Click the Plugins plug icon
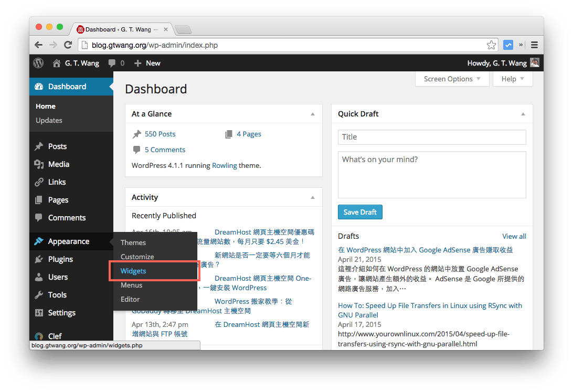Viewport: 573px width, 392px height. point(38,259)
